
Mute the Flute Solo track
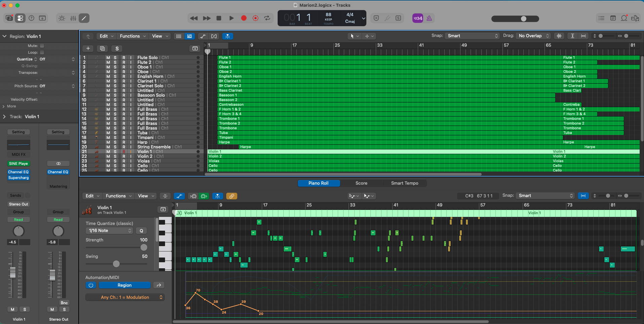(x=108, y=58)
